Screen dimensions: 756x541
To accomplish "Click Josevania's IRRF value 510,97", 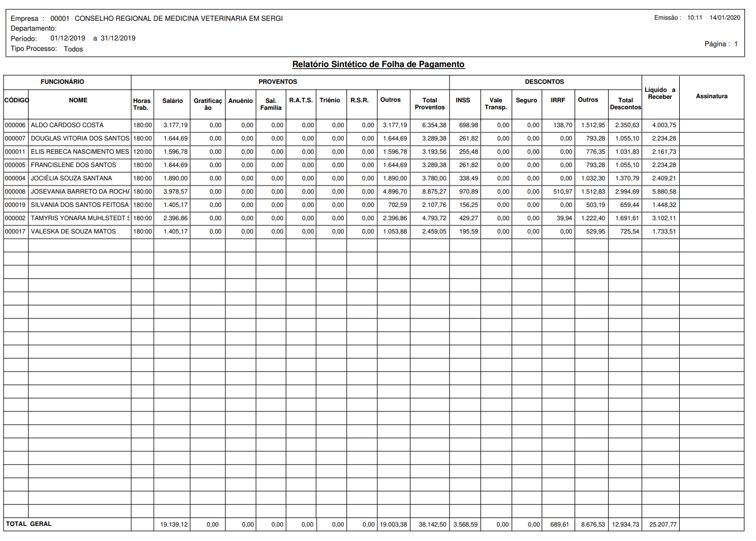I will coord(562,191).
